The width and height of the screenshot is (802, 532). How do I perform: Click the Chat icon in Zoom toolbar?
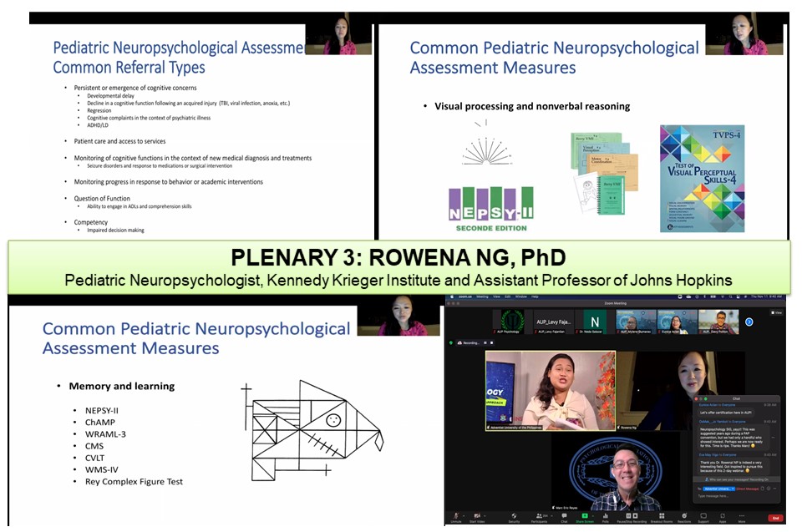[564, 515]
